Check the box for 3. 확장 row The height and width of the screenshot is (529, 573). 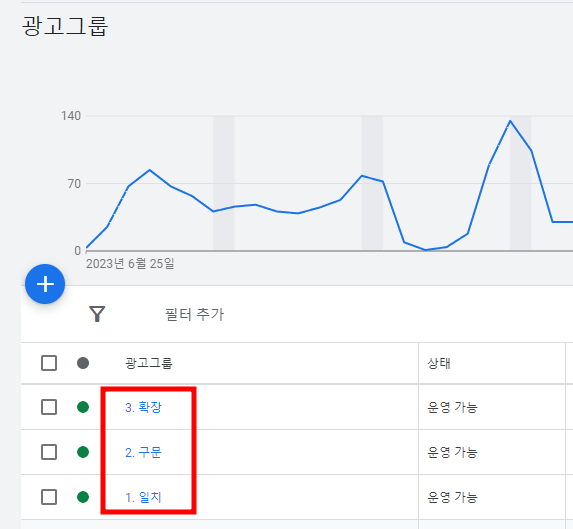click(x=49, y=407)
